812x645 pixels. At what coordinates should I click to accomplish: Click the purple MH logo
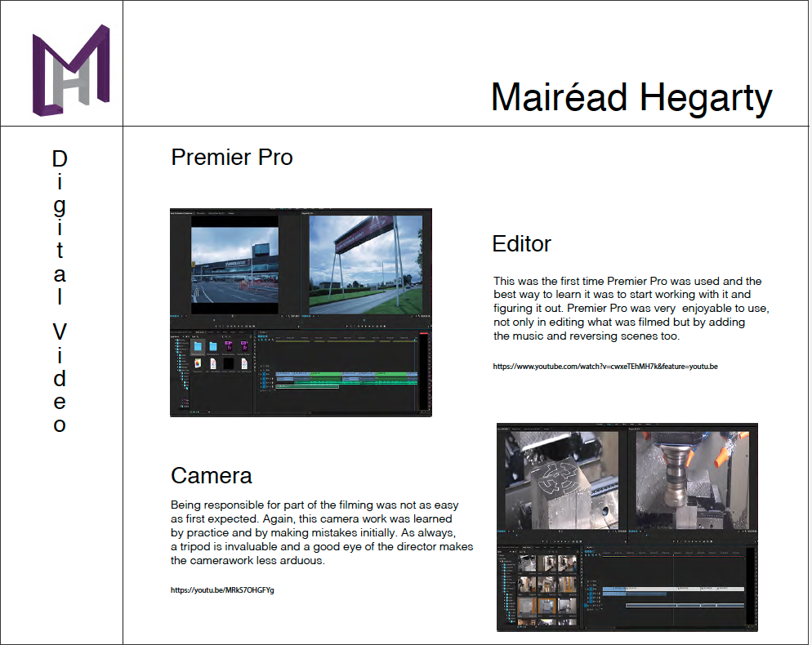tap(71, 69)
